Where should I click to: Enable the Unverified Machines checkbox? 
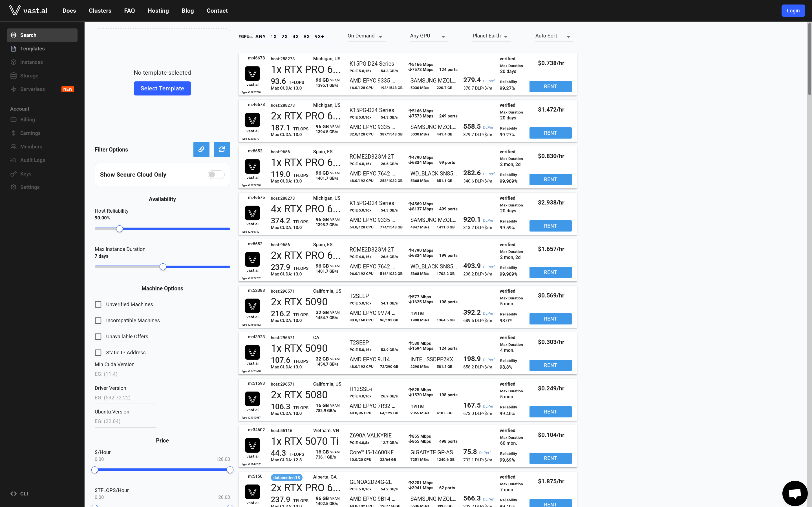coord(98,304)
